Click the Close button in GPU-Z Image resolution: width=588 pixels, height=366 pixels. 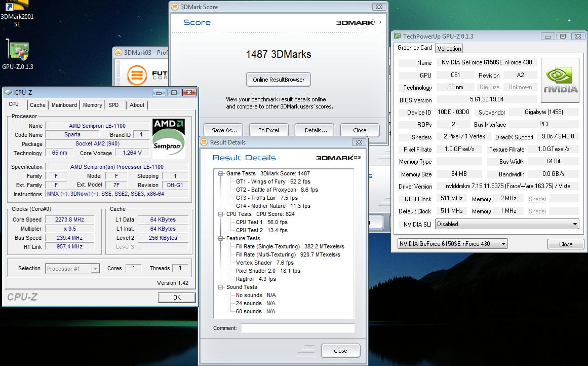point(566,244)
